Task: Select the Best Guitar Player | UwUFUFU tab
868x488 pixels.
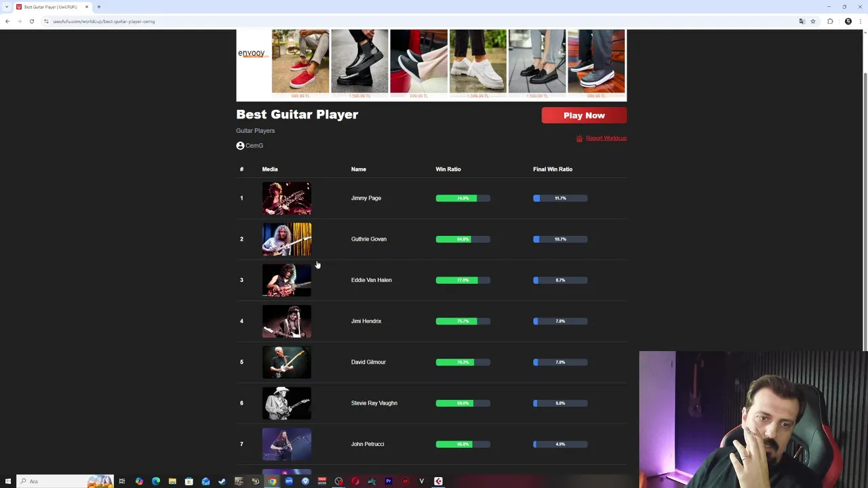Action: (52, 7)
